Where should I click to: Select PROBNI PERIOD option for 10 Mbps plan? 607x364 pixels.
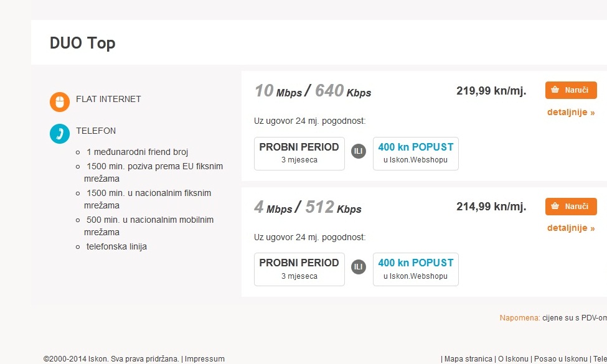(x=299, y=153)
